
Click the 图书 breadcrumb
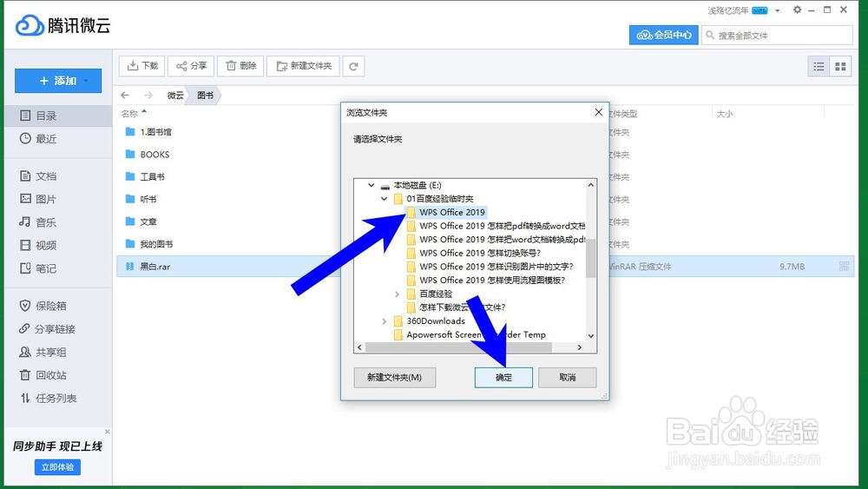205,96
